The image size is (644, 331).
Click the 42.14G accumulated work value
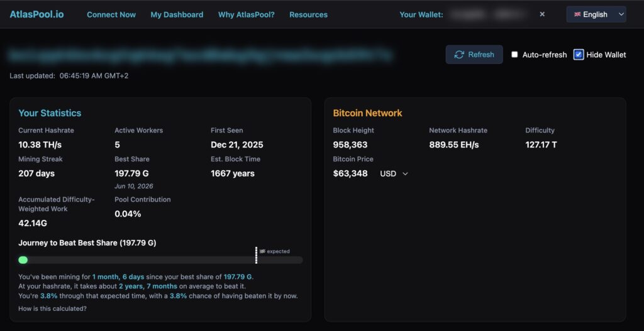[33, 224]
